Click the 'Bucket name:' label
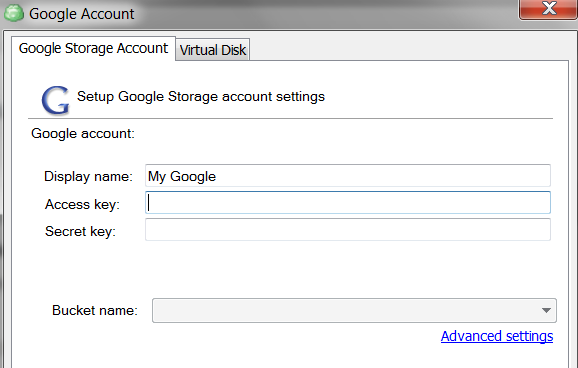The width and height of the screenshot is (578, 368). click(x=95, y=310)
